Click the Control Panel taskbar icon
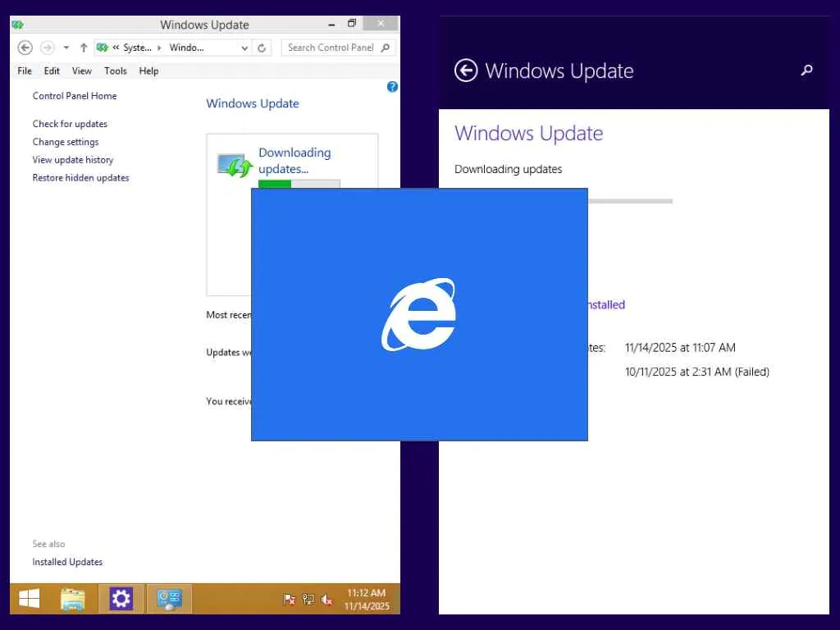Screen dimensions: 840x630 click(x=169, y=599)
